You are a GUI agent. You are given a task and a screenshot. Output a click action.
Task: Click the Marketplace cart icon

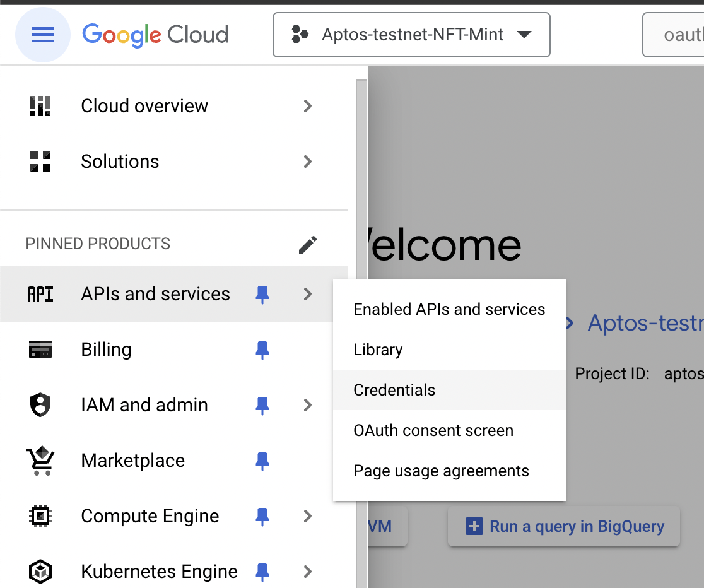point(40,461)
